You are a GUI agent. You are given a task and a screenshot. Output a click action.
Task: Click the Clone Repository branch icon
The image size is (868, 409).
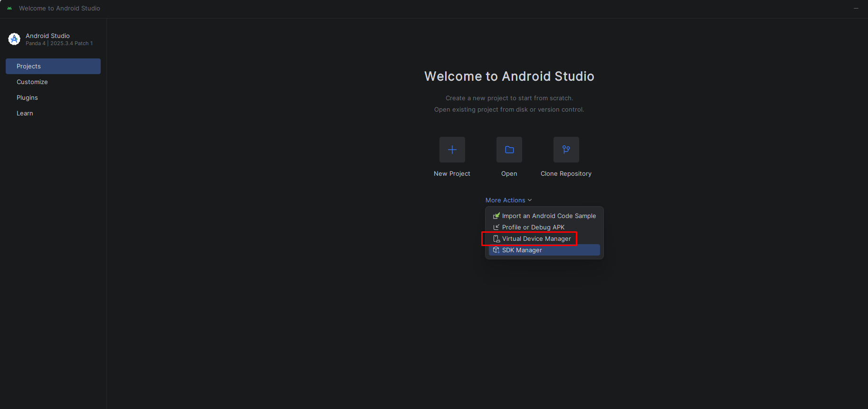click(x=566, y=150)
